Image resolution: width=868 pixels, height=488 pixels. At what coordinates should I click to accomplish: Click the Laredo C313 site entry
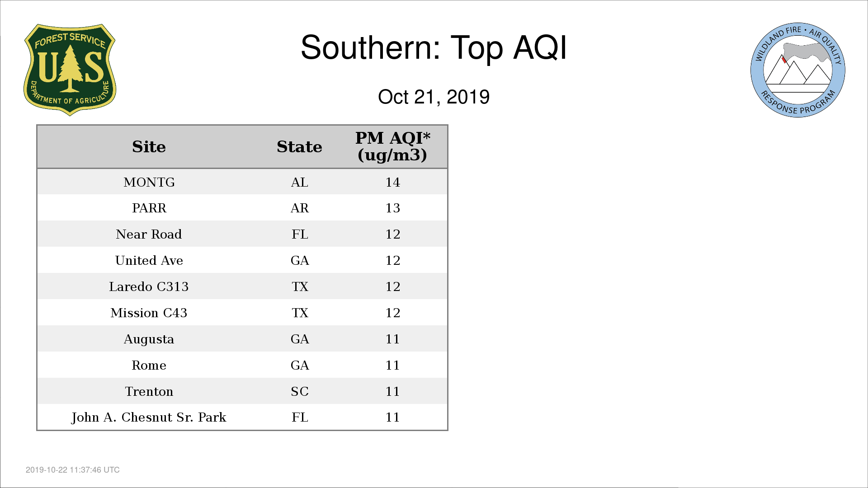(149, 286)
